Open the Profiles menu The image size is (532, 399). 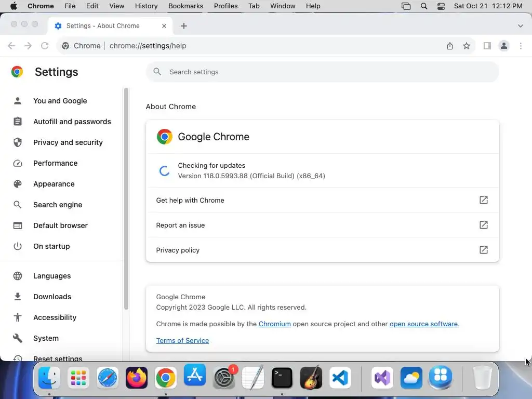point(225,6)
